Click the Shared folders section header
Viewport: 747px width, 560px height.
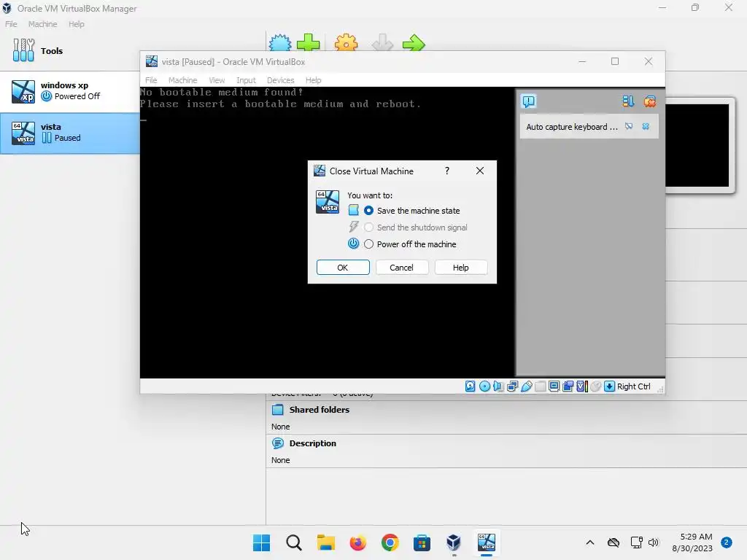(320, 410)
